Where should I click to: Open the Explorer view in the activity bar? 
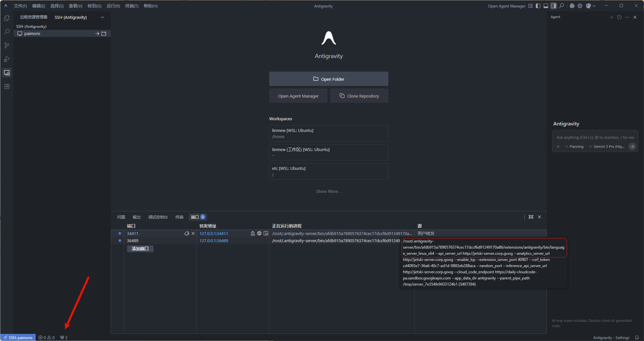coord(7,18)
